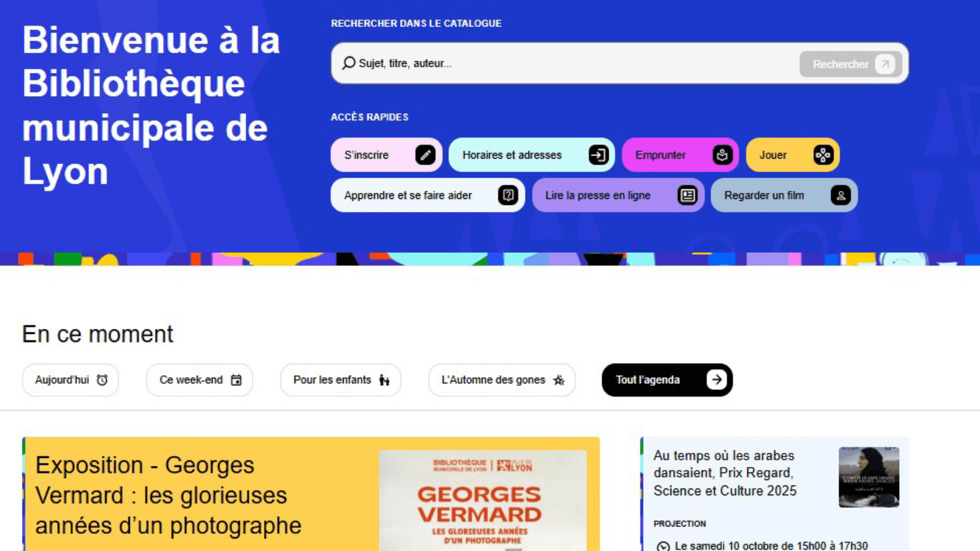The height and width of the screenshot is (551, 980).
Task: Click the clock icon beside the projection date
Action: click(663, 546)
